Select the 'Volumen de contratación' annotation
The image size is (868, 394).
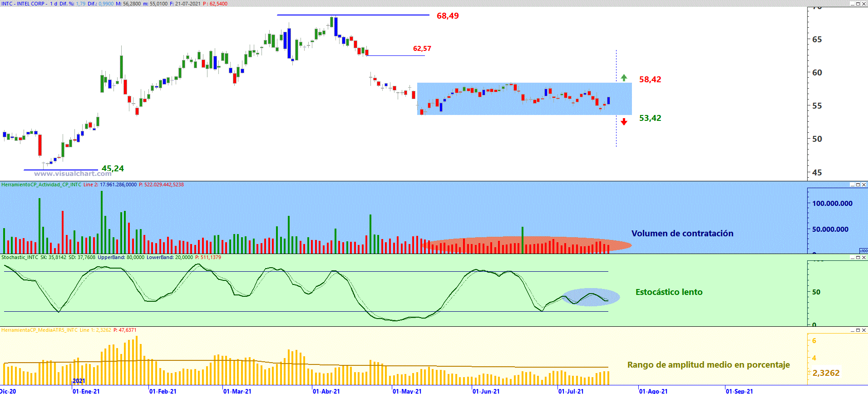point(682,234)
